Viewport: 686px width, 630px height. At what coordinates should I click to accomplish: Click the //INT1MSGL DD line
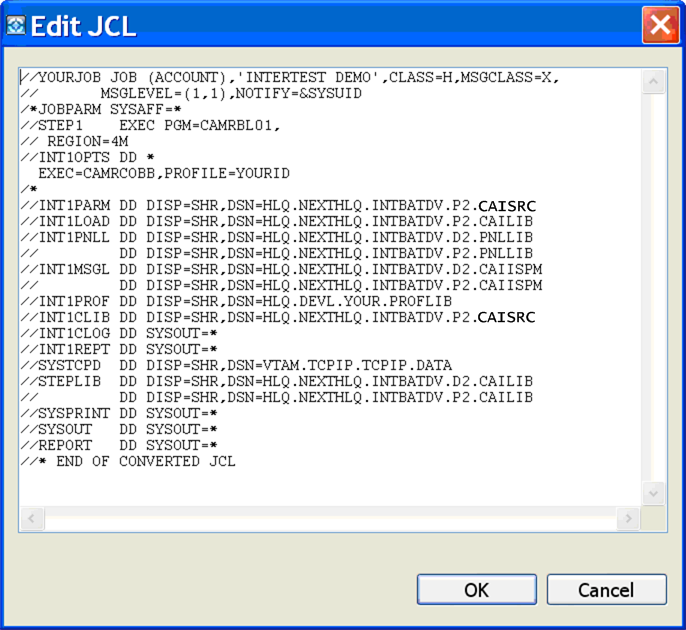pyautogui.click(x=281, y=270)
